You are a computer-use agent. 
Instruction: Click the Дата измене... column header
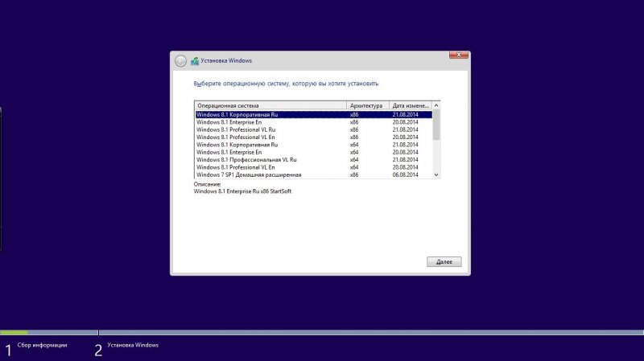pyautogui.click(x=411, y=105)
